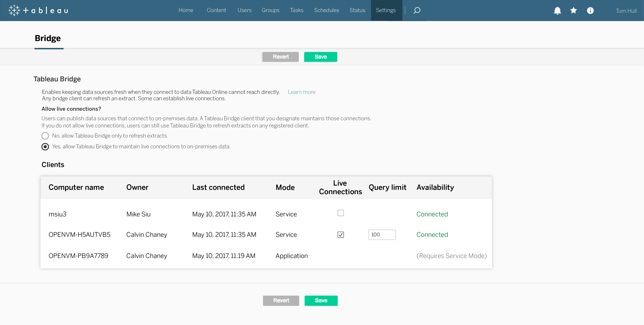Enable live connections for msiu3
Viewport: 644px width, 325px height.
[x=341, y=213]
